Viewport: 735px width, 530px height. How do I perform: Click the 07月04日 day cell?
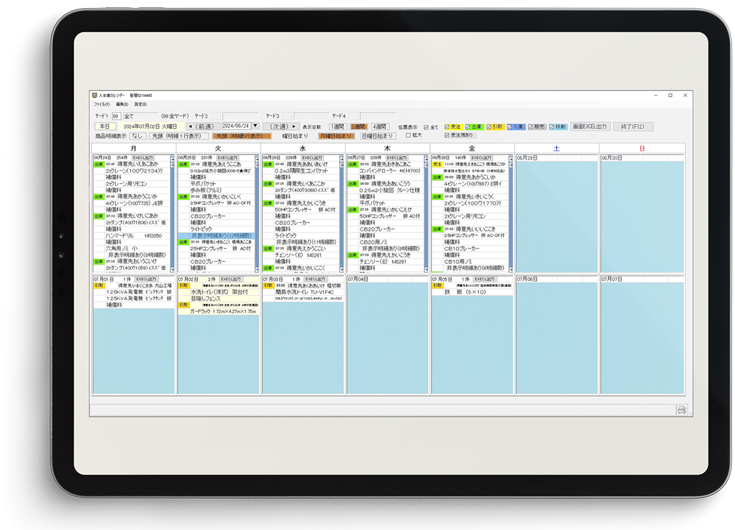click(x=387, y=337)
